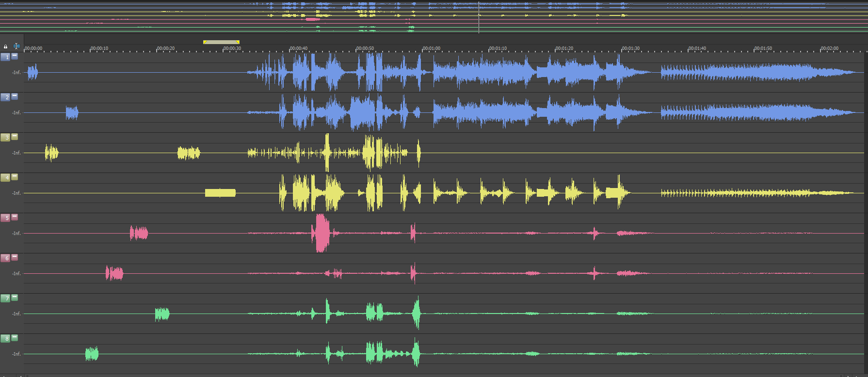Click the channel 1 number button
Image resolution: width=868 pixels, height=377 pixels.
5,57
